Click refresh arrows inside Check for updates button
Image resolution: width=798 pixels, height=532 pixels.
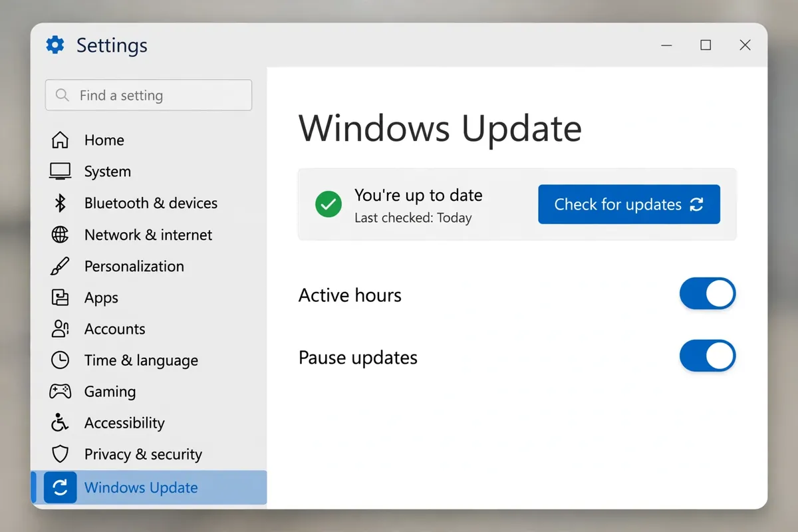pyautogui.click(x=696, y=204)
